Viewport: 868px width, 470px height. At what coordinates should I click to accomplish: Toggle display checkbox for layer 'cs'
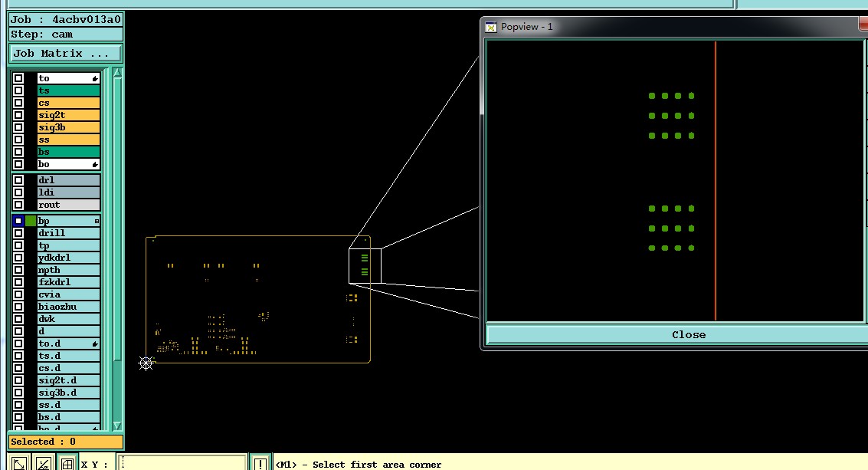[x=18, y=103]
